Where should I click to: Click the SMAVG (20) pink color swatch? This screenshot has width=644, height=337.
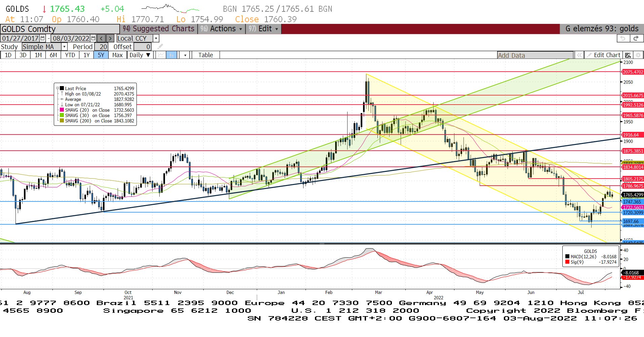tap(62, 110)
